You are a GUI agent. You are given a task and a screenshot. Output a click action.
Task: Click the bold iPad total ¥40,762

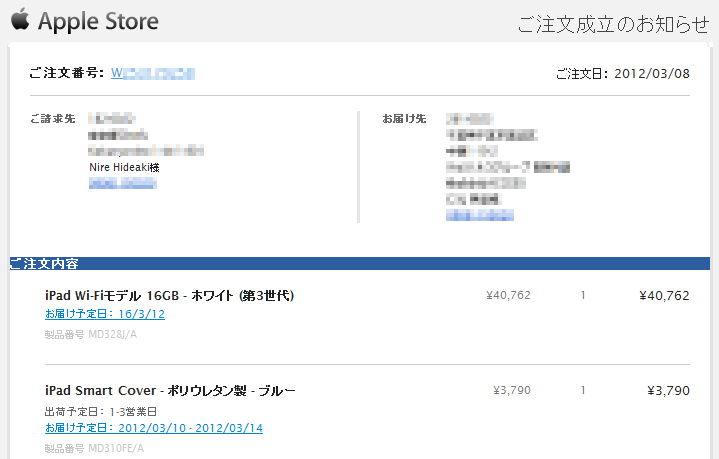pyautogui.click(x=664, y=296)
